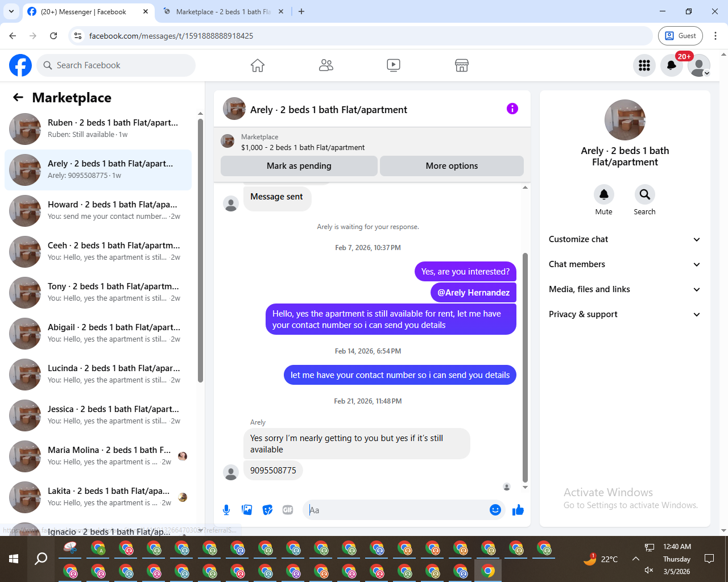
Task: Click the Facebook logo icon
Action: (x=20, y=65)
